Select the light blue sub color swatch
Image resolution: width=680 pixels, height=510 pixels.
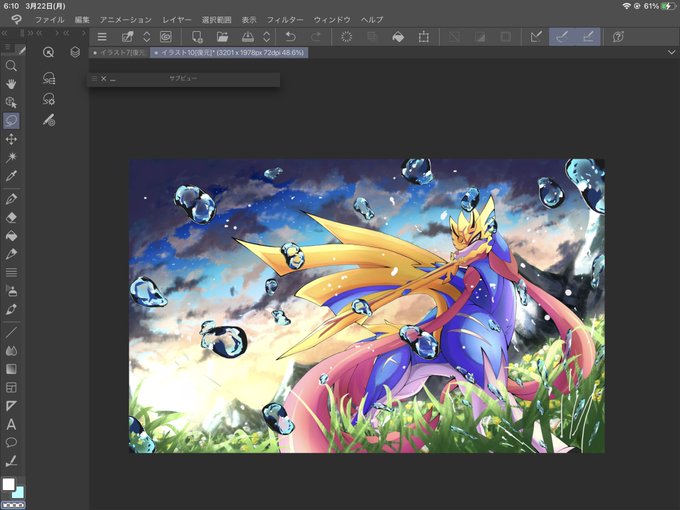click(x=19, y=493)
